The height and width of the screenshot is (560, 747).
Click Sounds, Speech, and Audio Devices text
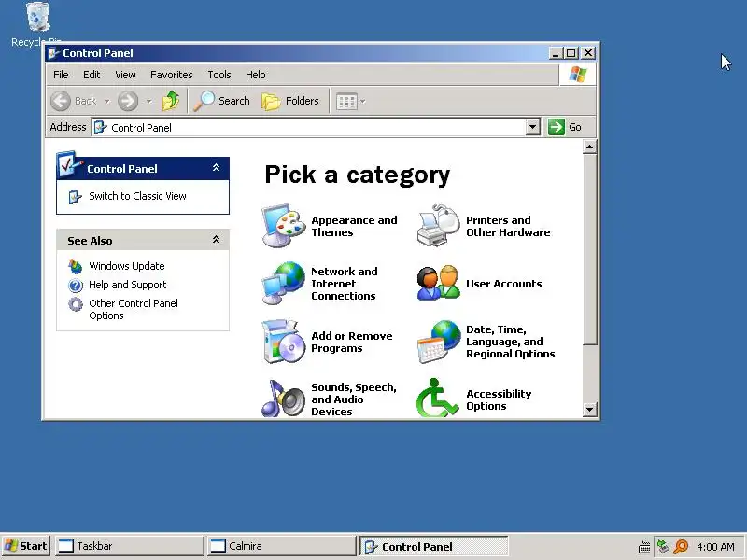pyautogui.click(x=354, y=399)
